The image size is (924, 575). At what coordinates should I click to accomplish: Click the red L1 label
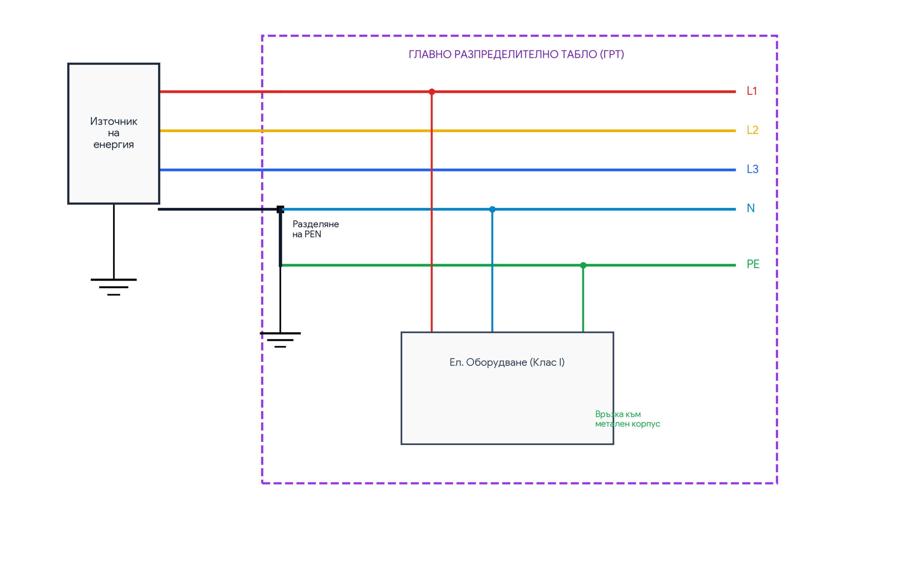752,91
